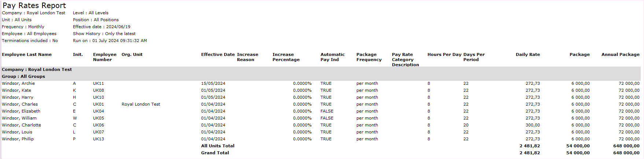Click the 300,00 daily rate value
644x159 pixels.
[533, 125]
